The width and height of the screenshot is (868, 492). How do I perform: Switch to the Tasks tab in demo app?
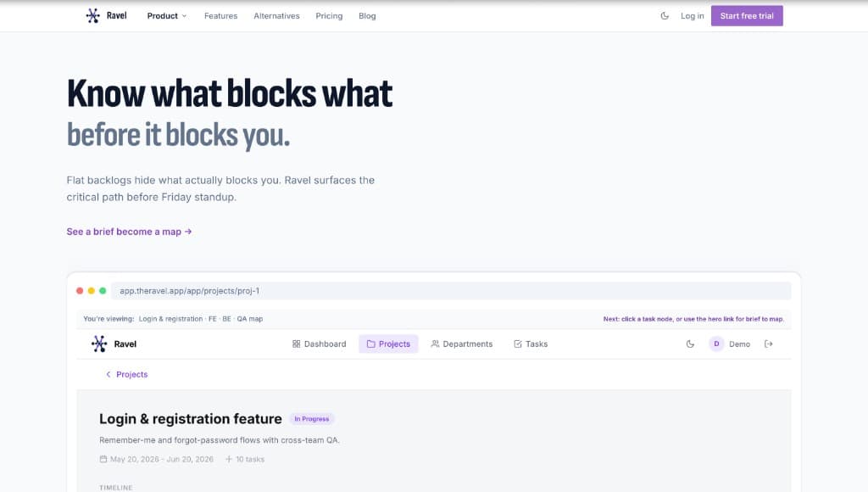click(531, 344)
